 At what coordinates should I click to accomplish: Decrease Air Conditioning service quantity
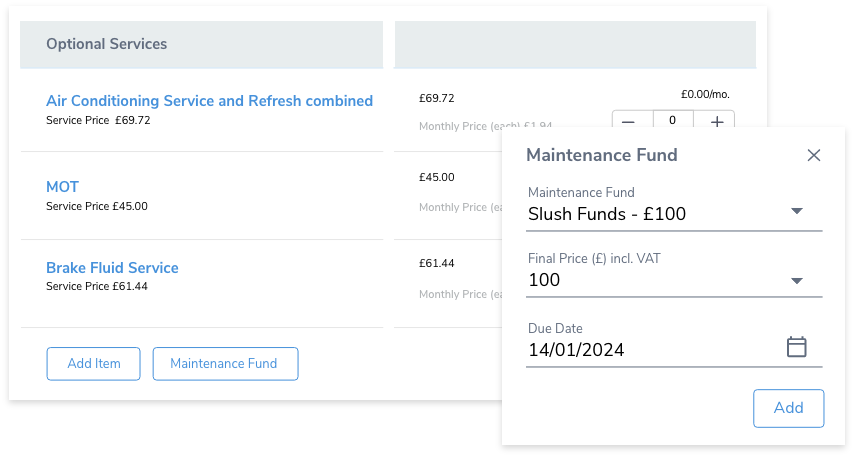coord(629,121)
